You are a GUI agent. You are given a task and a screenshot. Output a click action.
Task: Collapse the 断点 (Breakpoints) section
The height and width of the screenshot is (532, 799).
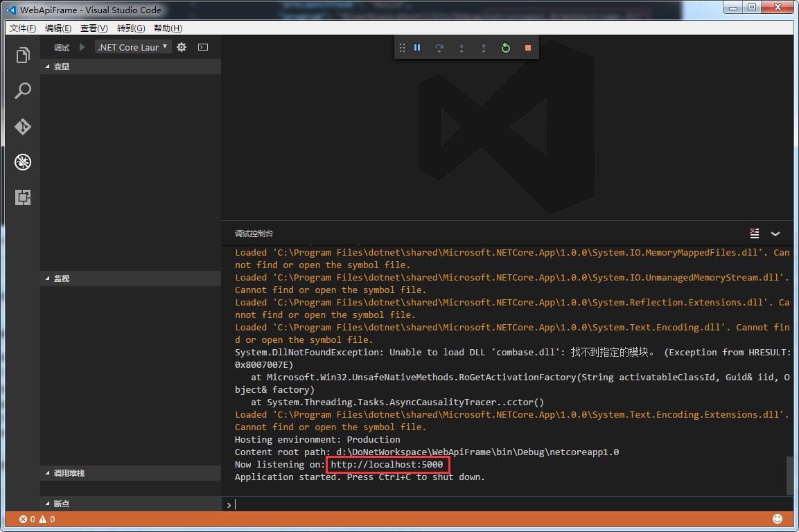coord(130,504)
